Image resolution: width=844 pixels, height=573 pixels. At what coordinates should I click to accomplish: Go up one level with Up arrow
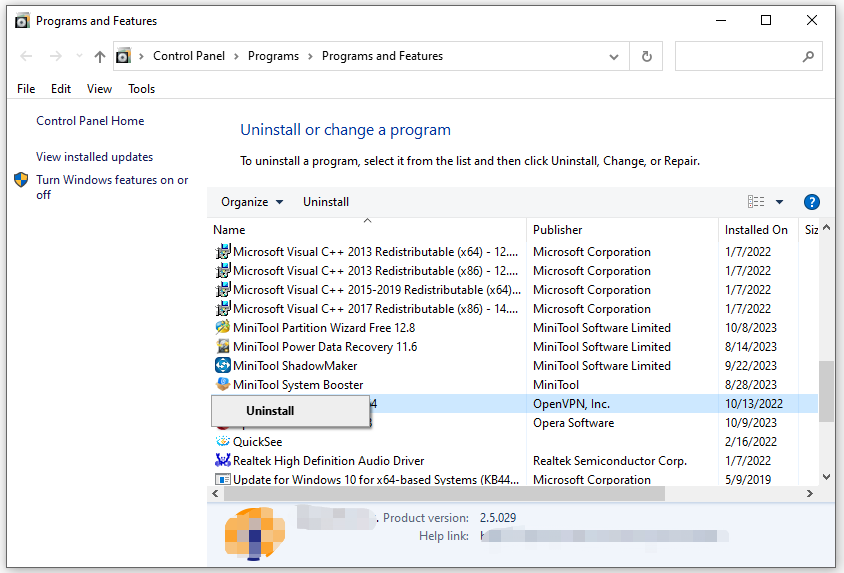100,56
